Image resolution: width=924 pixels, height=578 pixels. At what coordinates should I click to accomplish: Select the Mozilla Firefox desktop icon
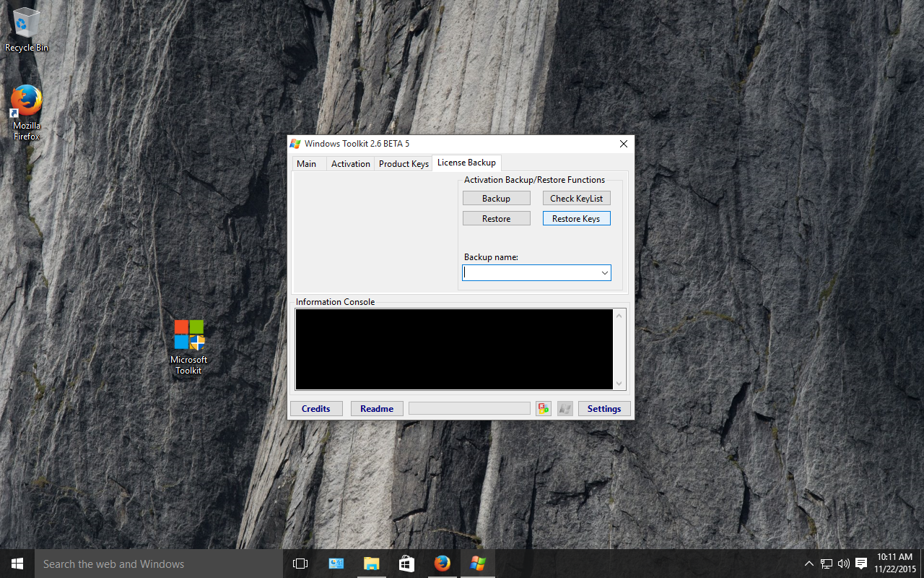tap(27, 112)
